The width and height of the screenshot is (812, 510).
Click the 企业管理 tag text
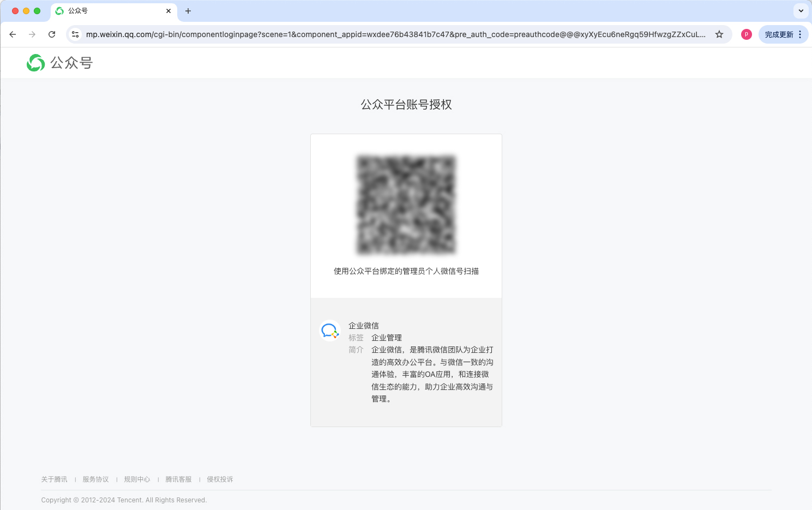point(387,338)
